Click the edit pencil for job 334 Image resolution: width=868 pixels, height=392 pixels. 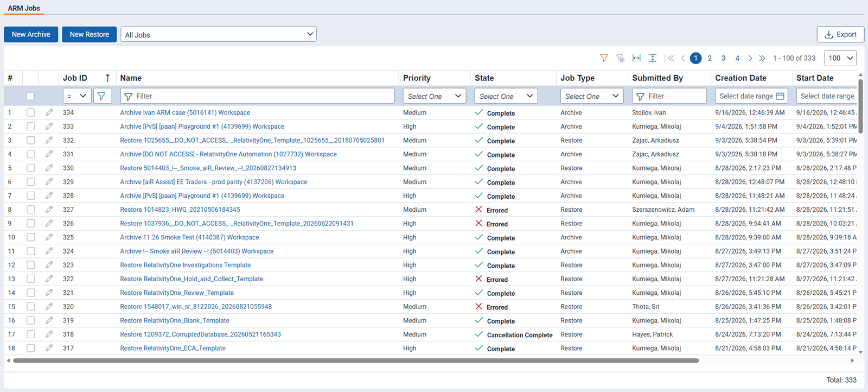[49, 112]
